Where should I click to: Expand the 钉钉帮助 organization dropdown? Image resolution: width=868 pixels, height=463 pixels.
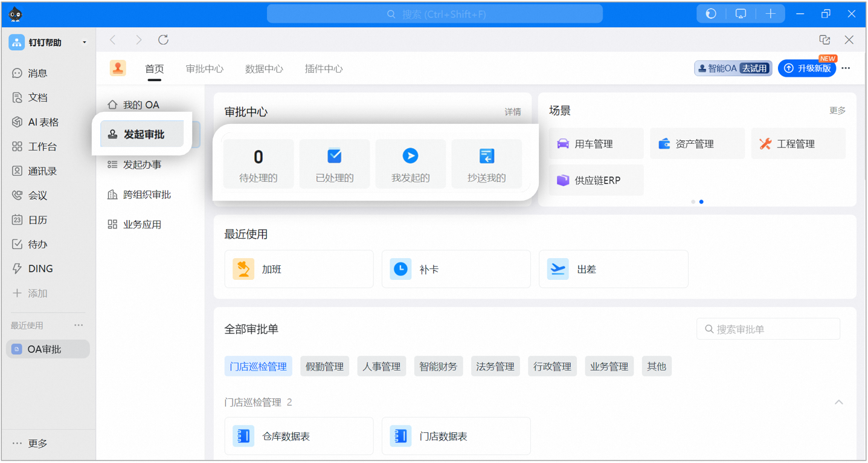84,42
